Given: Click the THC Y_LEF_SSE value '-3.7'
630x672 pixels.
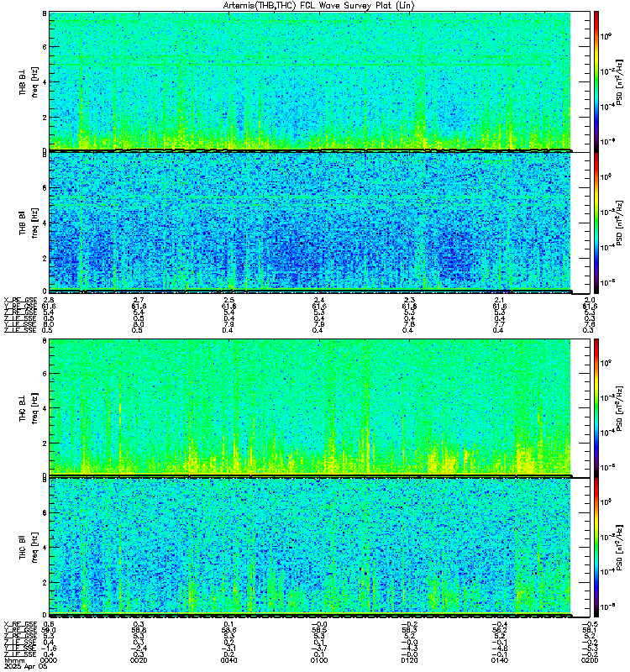Looking at the screenshot, I should [x=319, y=648].
